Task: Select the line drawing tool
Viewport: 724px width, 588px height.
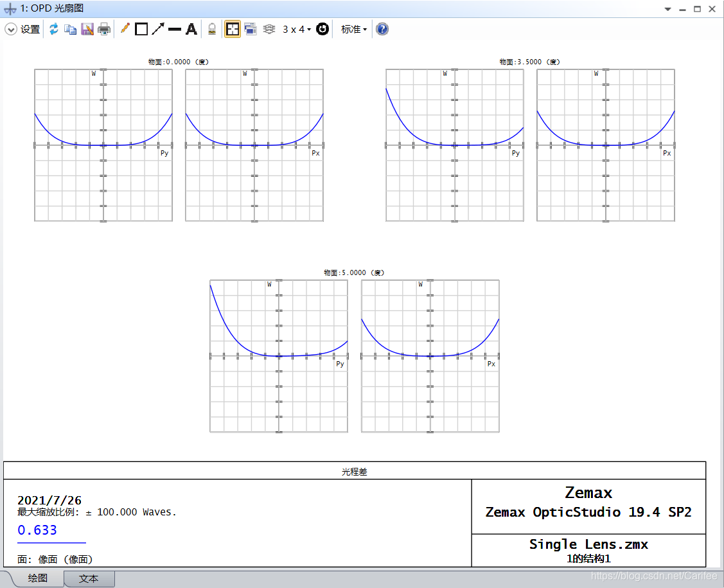Action: pyautogui.click(x=175, y=29)
